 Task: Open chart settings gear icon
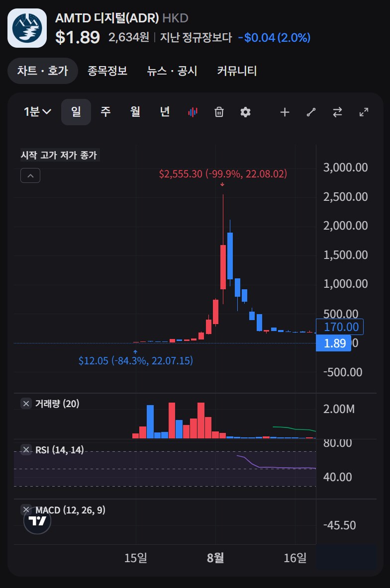245,112
